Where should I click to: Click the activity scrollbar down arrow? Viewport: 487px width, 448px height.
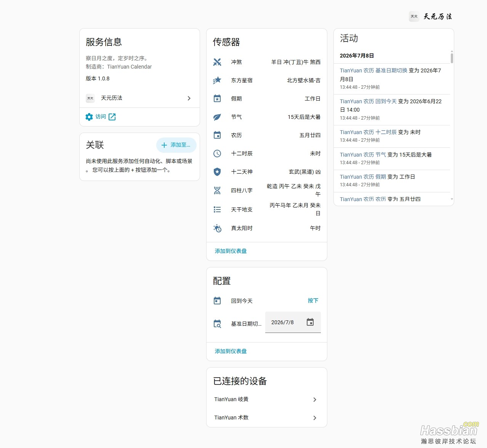[452, 199]
